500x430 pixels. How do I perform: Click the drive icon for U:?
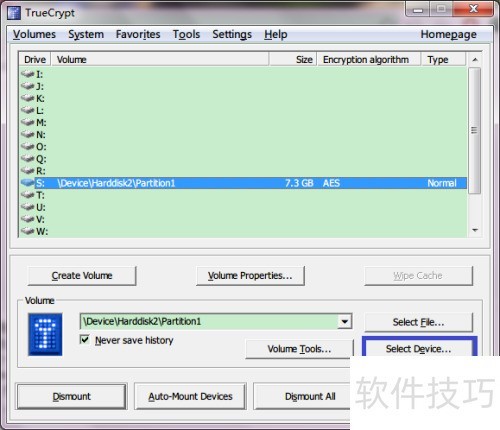point(28,207)
